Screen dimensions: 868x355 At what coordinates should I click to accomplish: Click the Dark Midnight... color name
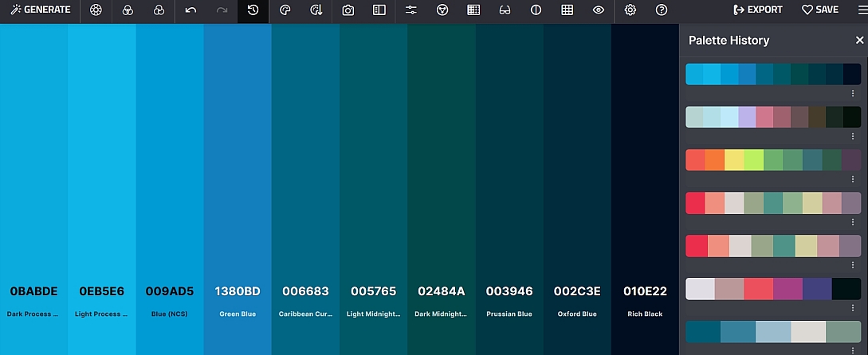coord(442,314)
